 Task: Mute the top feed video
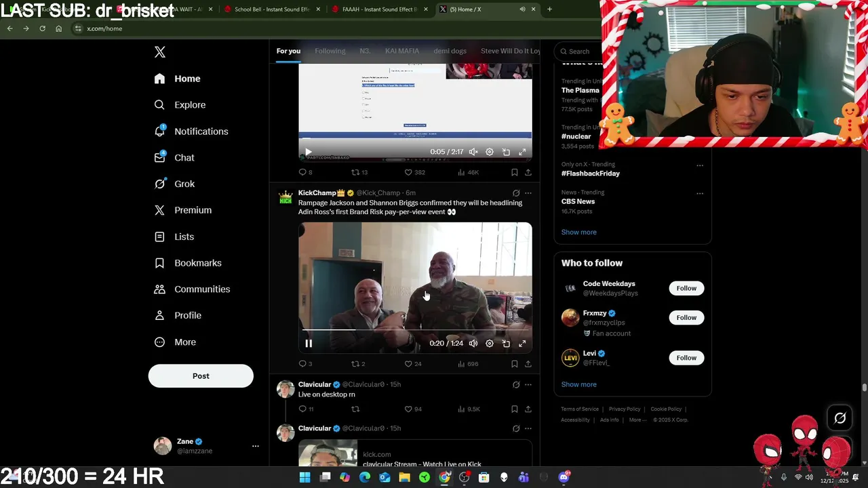pos(473,152)
